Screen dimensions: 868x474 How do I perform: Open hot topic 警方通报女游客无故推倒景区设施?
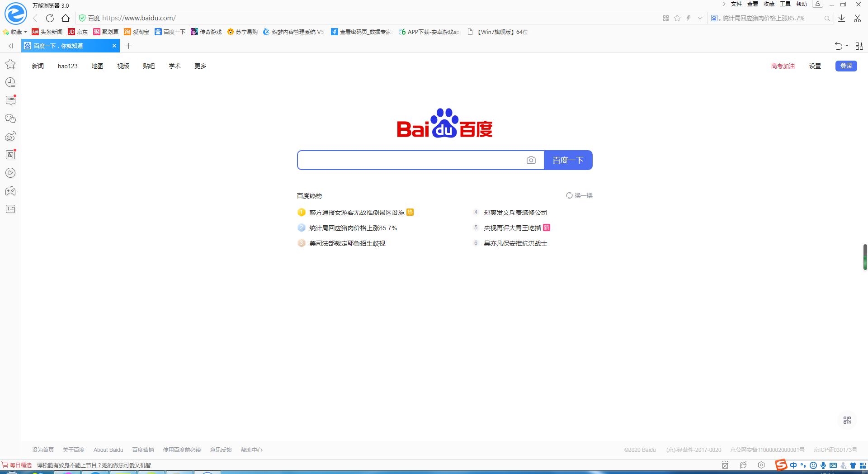pos(357,213)
